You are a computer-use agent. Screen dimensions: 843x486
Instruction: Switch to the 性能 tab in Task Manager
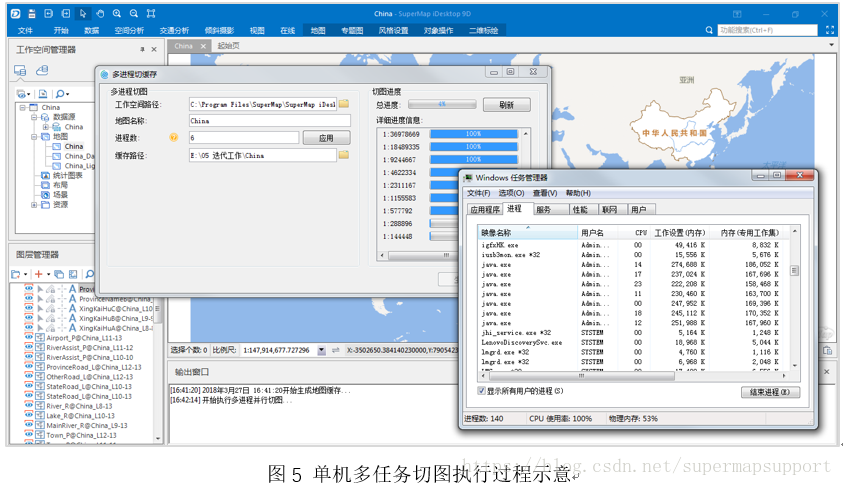tap(580, 209)
